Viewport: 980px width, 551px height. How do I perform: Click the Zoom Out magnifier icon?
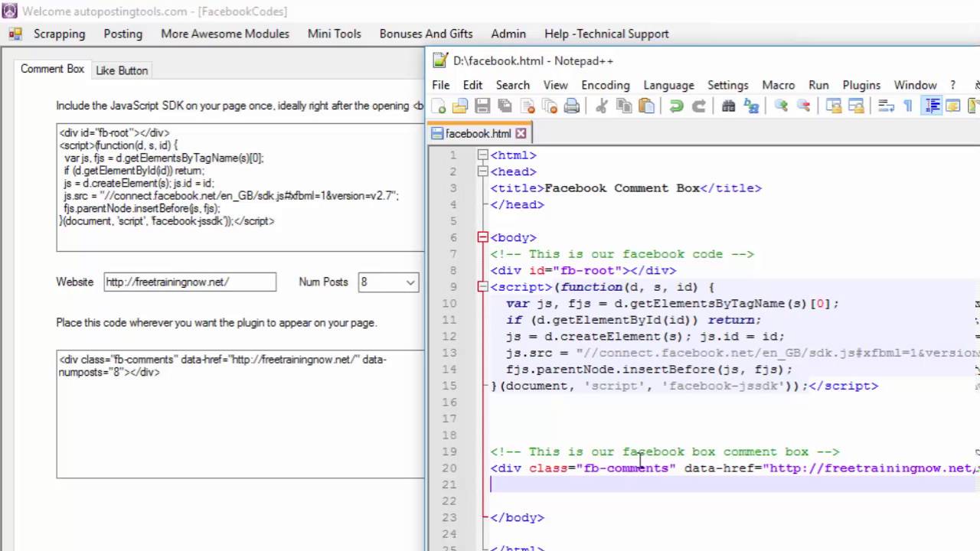tap(803, 106)
